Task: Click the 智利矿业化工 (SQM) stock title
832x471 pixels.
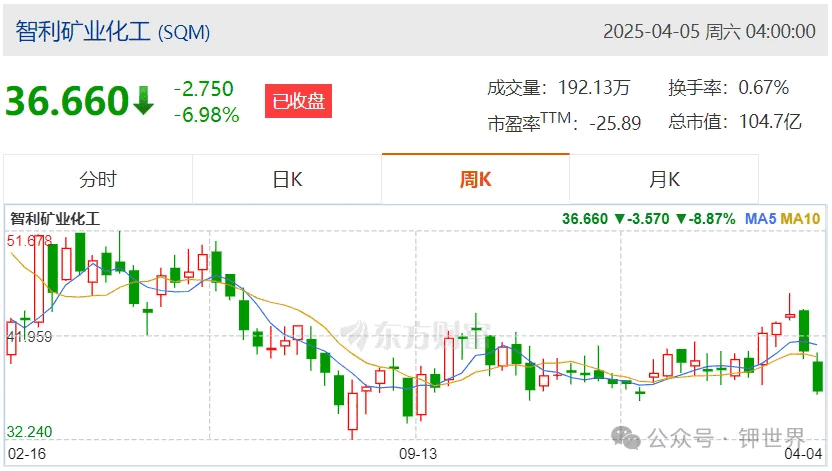Action: (112, 31)
